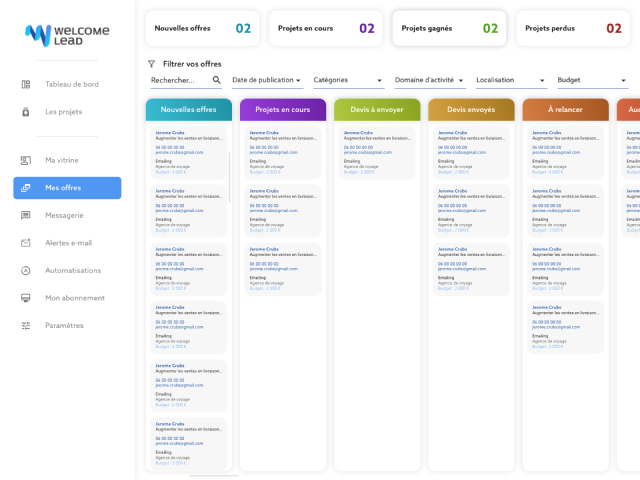Screen dimensions: 640x480
Task: Click Projets en cours column header
Action: tap(283, 110)
